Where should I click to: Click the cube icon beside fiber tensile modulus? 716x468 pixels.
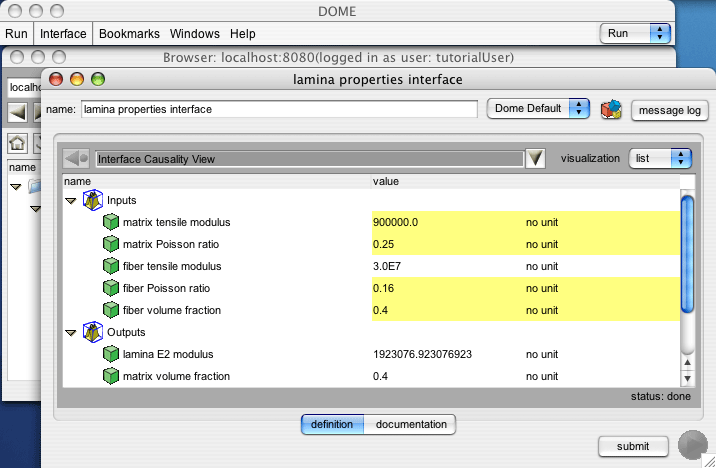[111, 266]
